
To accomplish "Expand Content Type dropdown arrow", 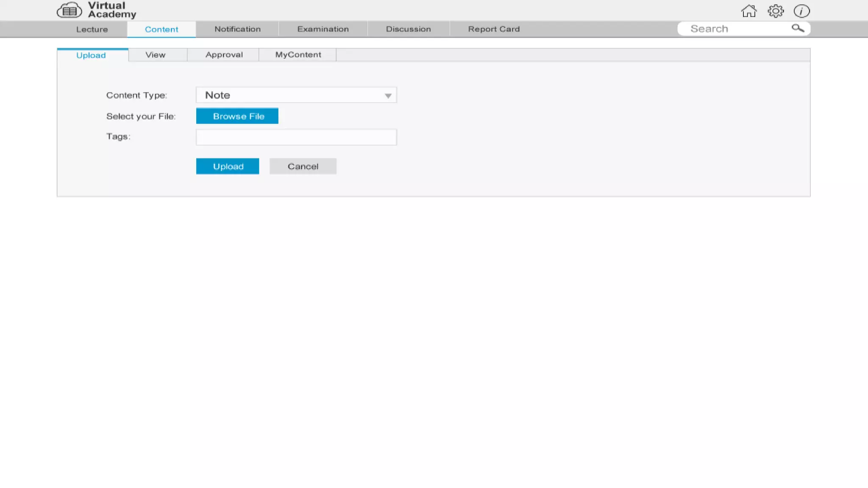I will (388, 96).
